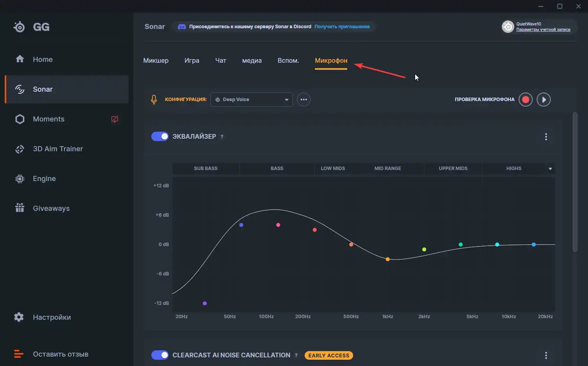Click the UPPER MIDS band header
Viewport: 588px width, 366px height.
[453, 169]
